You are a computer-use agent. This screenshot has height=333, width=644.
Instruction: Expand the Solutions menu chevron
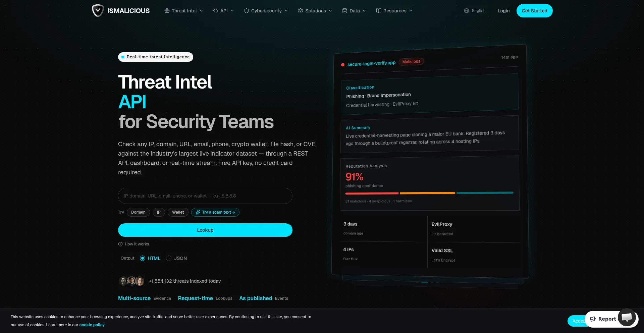click(x=330, y=11)
